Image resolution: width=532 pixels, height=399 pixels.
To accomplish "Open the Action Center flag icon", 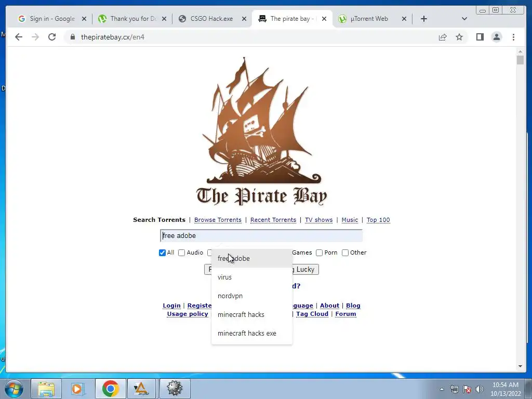I will tap(467, 389).
